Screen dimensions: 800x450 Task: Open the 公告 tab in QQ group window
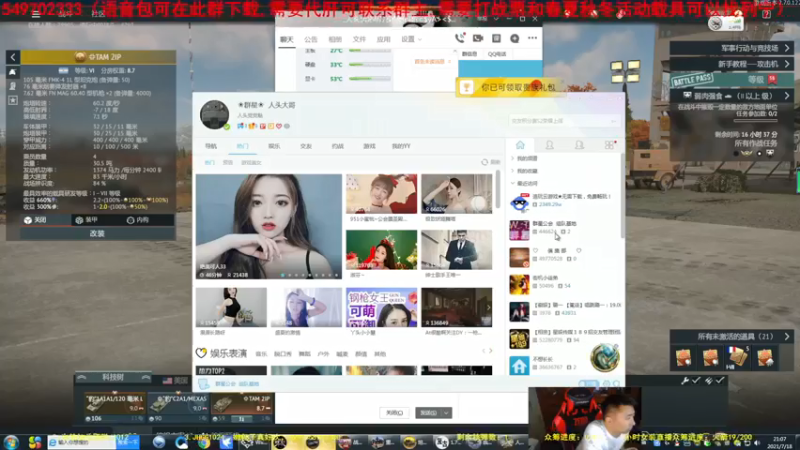tap(311, 39)
